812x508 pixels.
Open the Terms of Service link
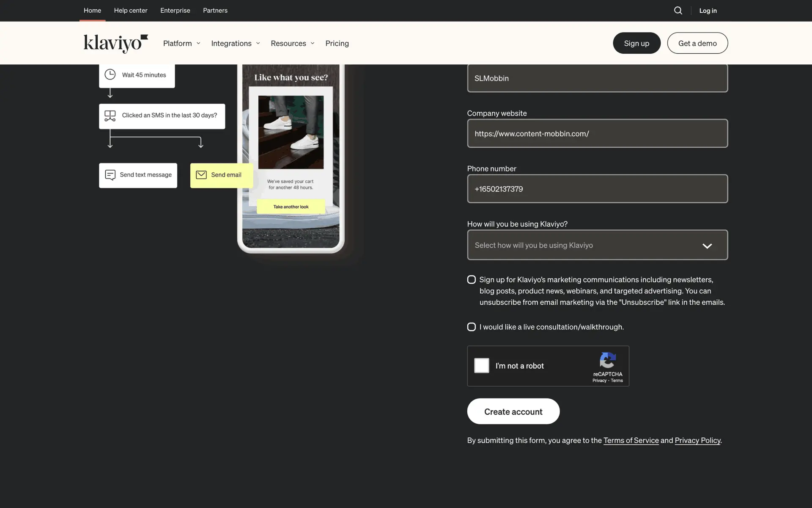[x=631, y=440]
